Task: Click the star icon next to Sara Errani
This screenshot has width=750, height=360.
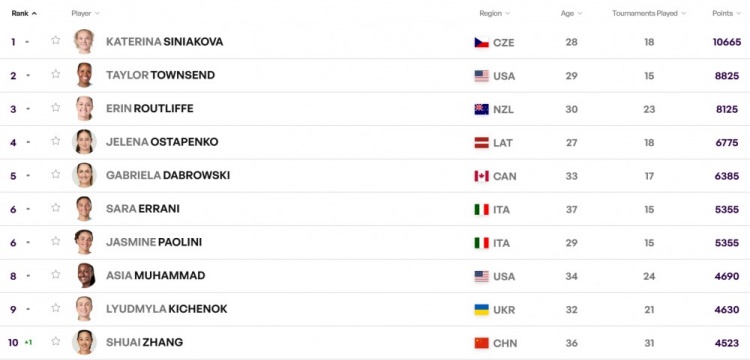Action: pos(56,208)
